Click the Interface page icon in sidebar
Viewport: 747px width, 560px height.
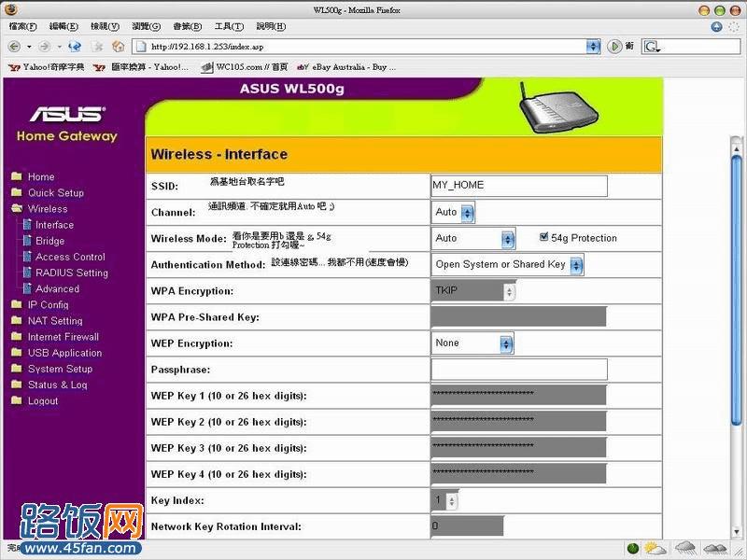(x=27, y=224)
